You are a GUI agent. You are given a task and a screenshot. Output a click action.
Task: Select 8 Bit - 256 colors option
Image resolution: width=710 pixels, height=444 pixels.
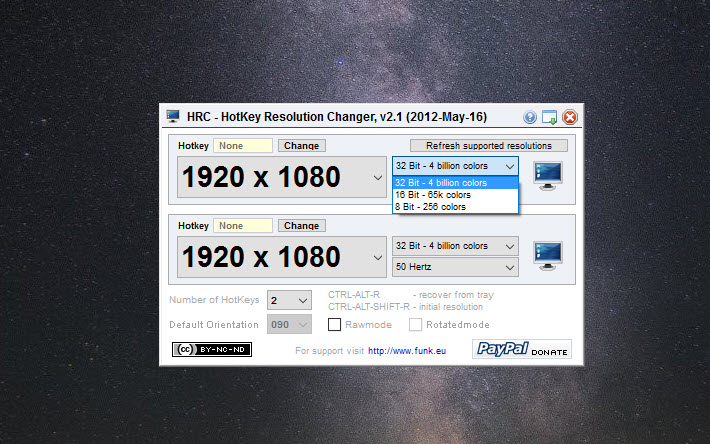click(455, 207)
